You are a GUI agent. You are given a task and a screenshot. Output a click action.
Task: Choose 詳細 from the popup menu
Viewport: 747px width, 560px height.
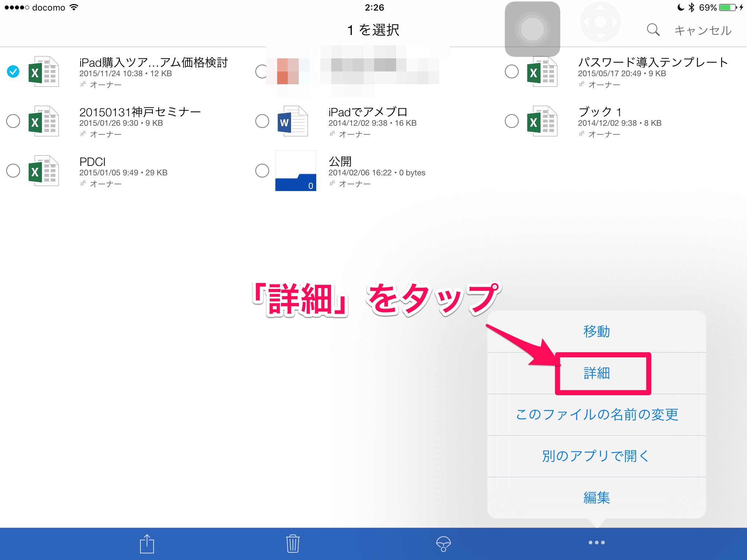pos(596,373)
